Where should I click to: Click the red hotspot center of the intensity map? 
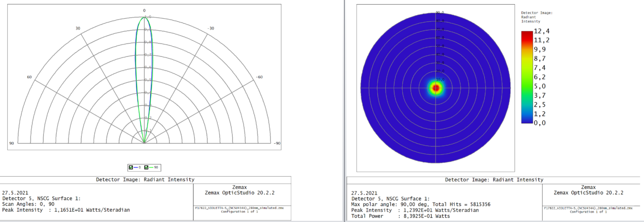click(x=436, y=87)
